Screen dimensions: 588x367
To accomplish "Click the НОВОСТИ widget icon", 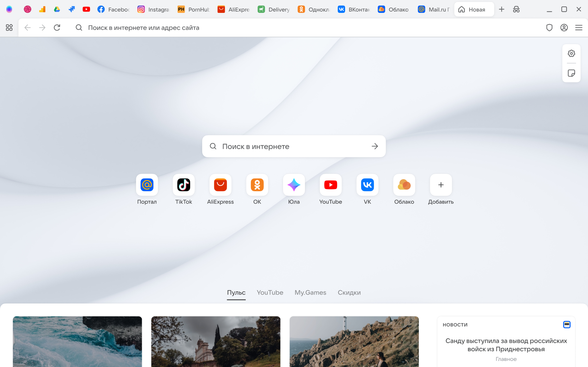I will [x=567, y=325].
